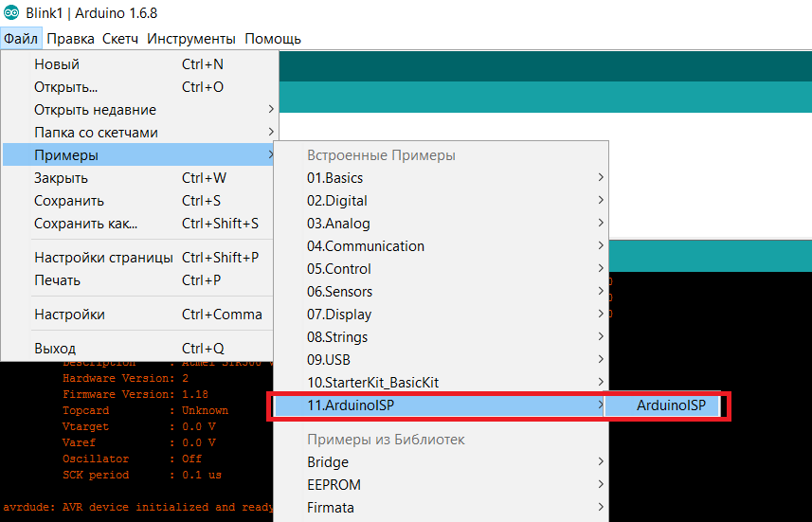Expand the 03.Analog examples
The height and width of the screenshot is (522, 812).
441,224
